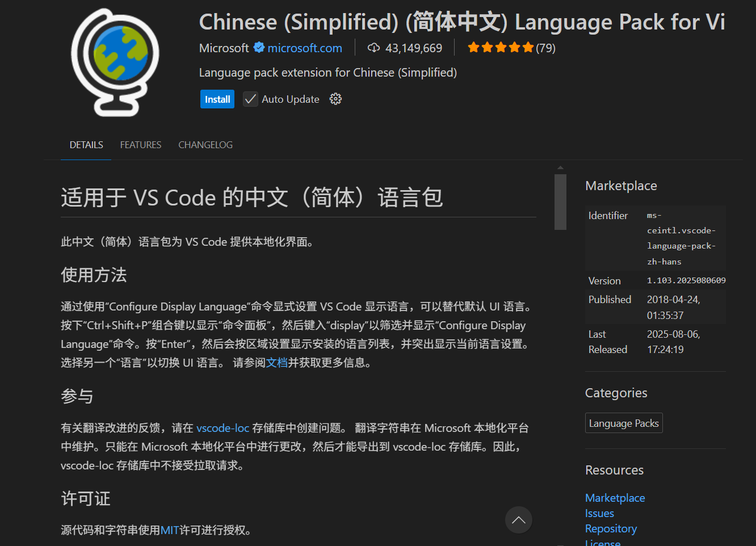Open the CHANGELOG tab
Screen dimensions: 756x546
[x=205, y=145]
